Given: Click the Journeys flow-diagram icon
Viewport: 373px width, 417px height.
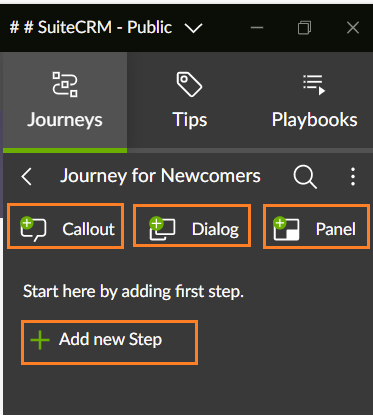Looking at the screenshot, I should pyautogui.click(x=65, y=84).
